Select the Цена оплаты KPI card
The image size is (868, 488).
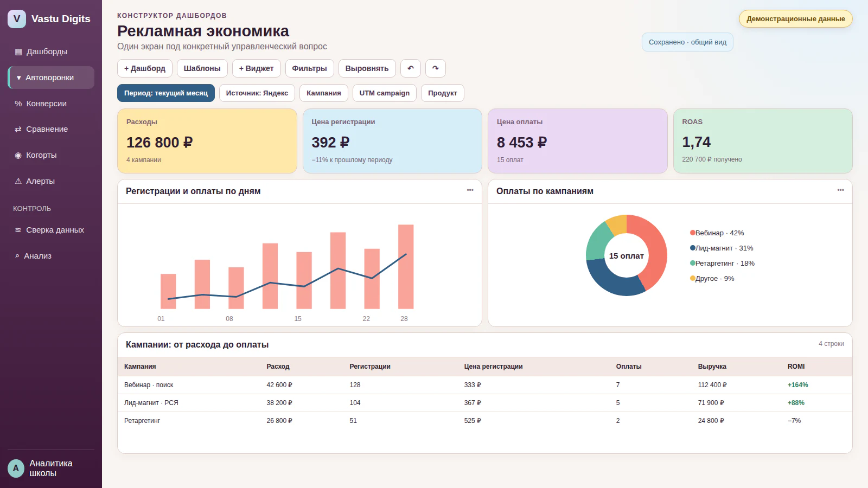point(578,141)
